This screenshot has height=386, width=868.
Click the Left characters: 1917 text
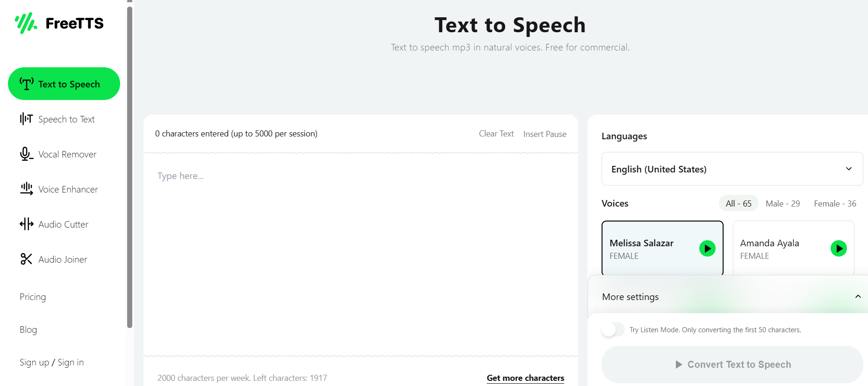[x=290, y=378]
